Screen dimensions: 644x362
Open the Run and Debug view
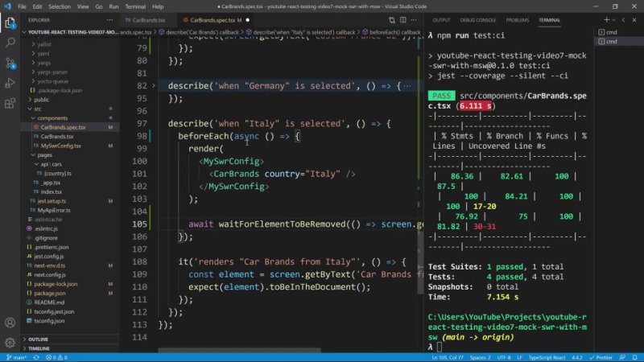click(10, 83)
